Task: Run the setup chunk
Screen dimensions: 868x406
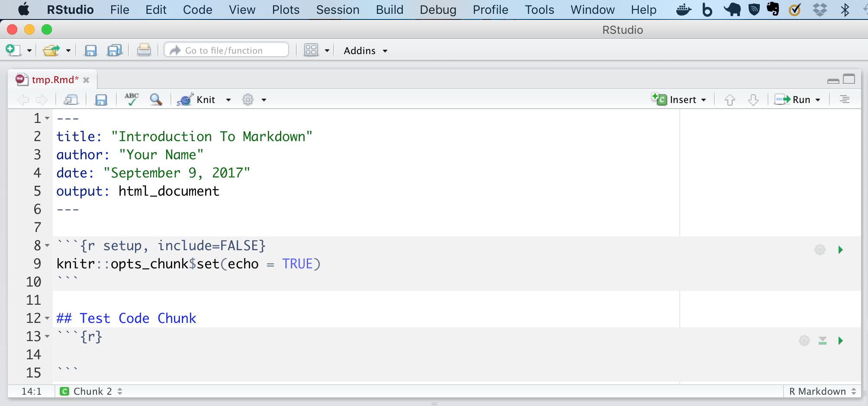Action: [840, 250]
